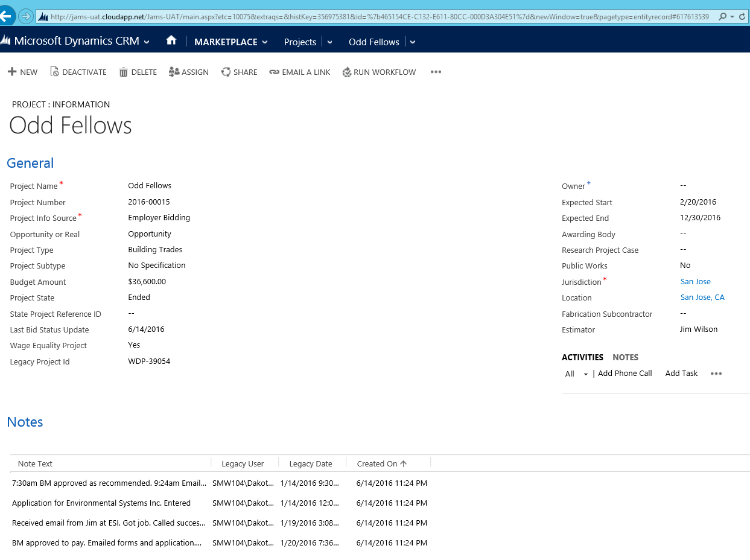Select note 'Application for Environmental Systems Inc. Entered'
This screenshot has height=560, width=750.
101,503
